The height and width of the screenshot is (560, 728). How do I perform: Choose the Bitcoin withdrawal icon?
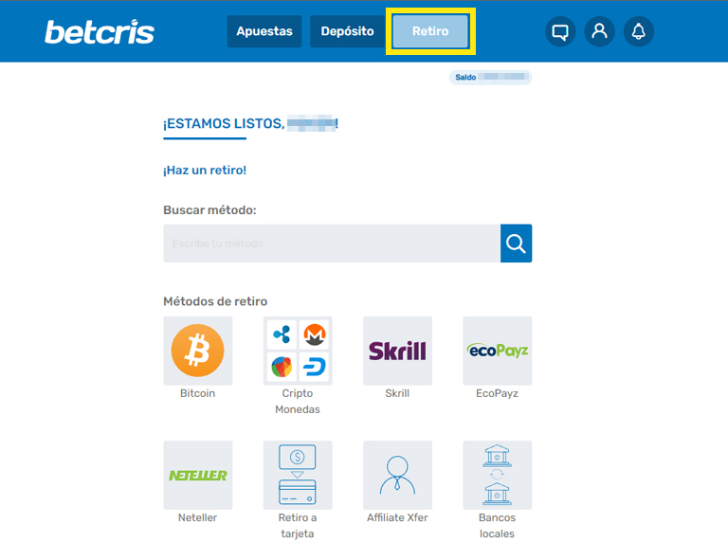click(198, 351)
